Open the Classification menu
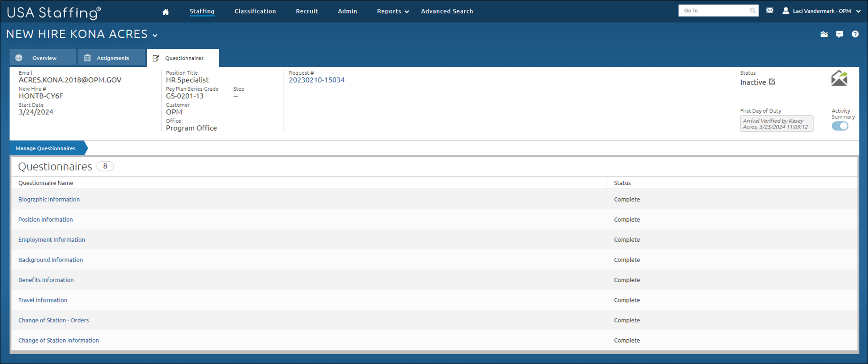The width and height of the screenshot is (868, 364). click(x=255, y=11)
